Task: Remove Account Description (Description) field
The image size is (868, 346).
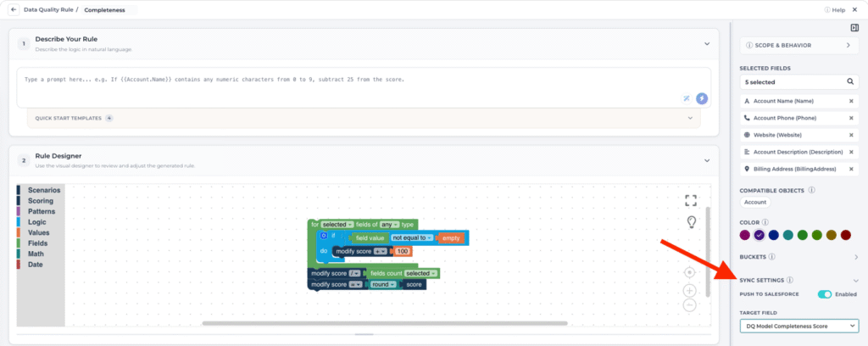Action: 851,152
